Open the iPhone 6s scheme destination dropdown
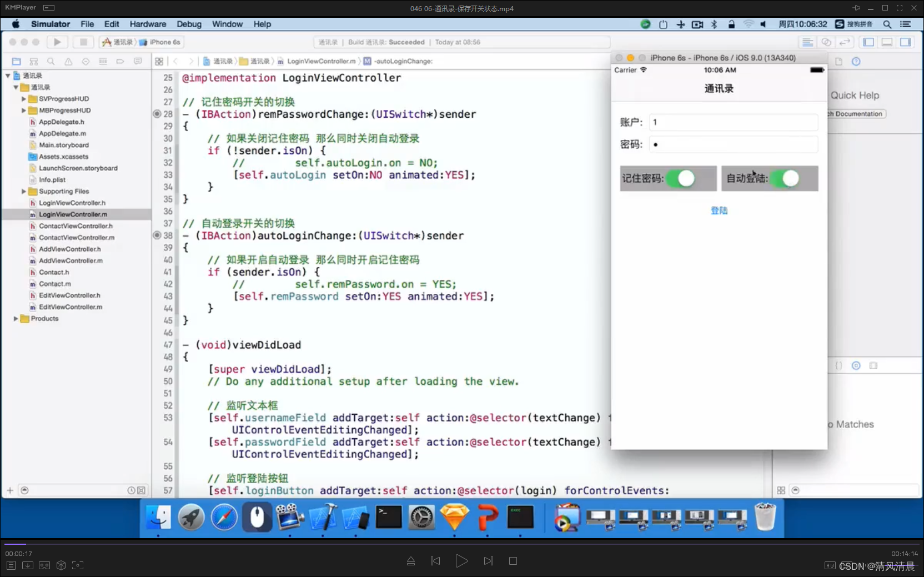Screen dimensions: 924x577 160,42
